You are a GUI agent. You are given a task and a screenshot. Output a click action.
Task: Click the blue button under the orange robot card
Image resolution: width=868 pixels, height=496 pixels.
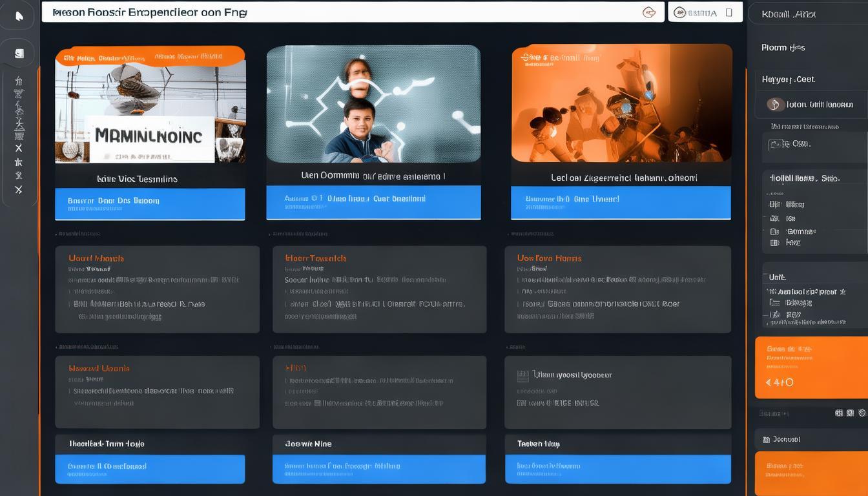(621, 203)
